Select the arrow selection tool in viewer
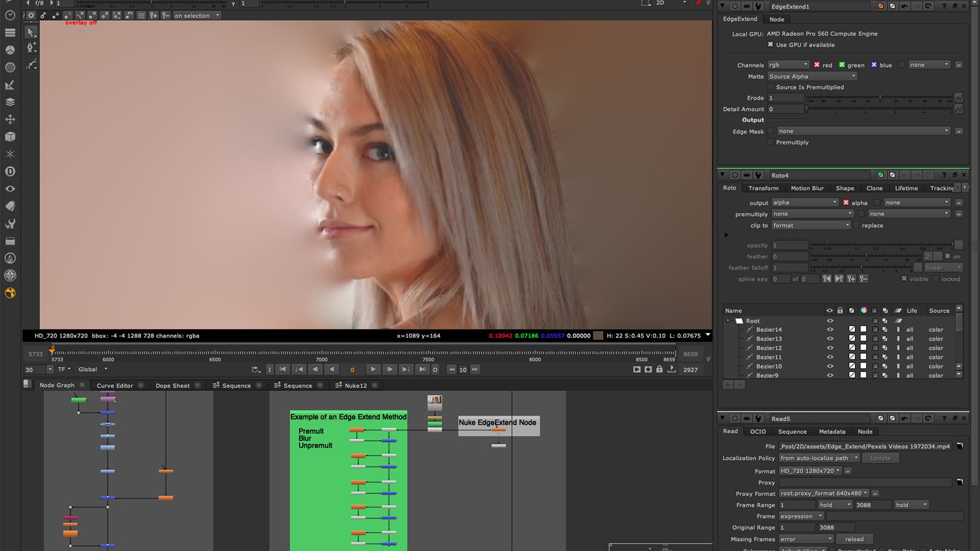 31,33
